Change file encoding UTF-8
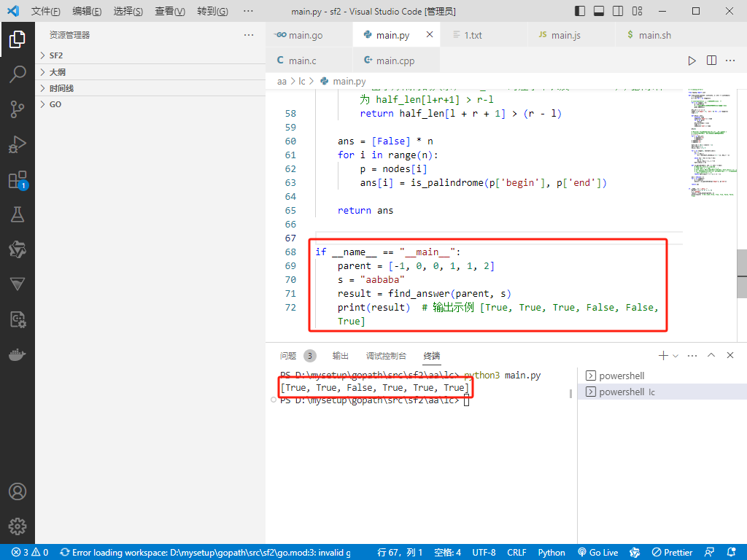This screenshot has height=560, width=747. (x=484, y=553)
